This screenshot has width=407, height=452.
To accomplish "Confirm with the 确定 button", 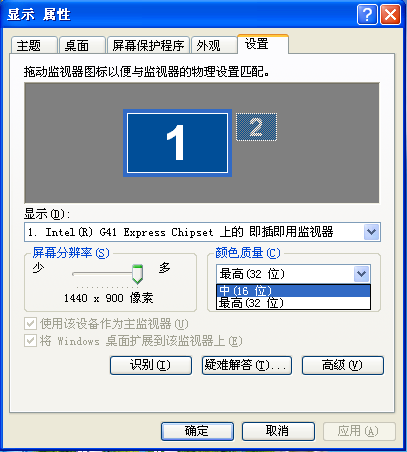I will click(197, 431).
